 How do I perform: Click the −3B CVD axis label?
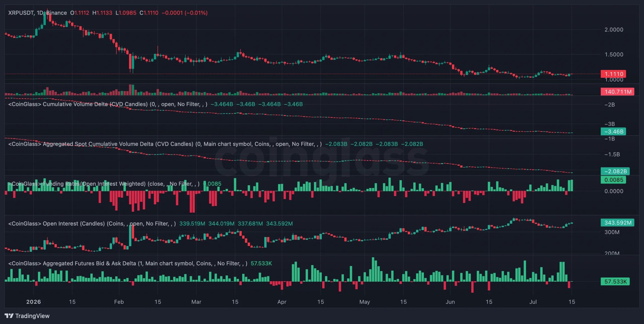tap(610, 124)
